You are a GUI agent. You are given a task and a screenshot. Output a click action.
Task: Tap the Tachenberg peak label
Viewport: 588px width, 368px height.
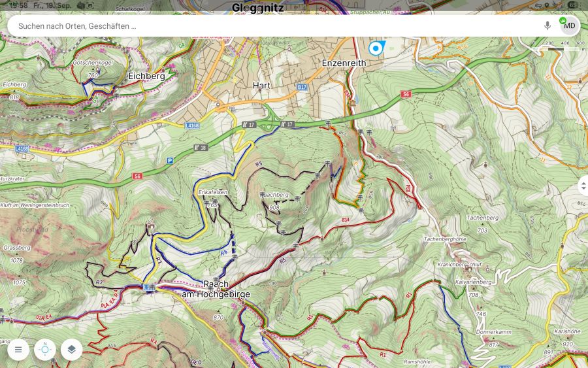coord(483,217)
